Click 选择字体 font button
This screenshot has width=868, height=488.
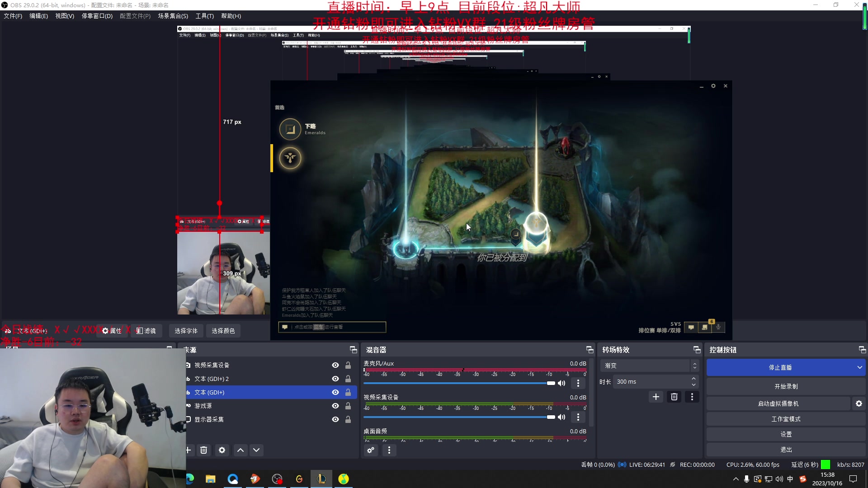186,331
